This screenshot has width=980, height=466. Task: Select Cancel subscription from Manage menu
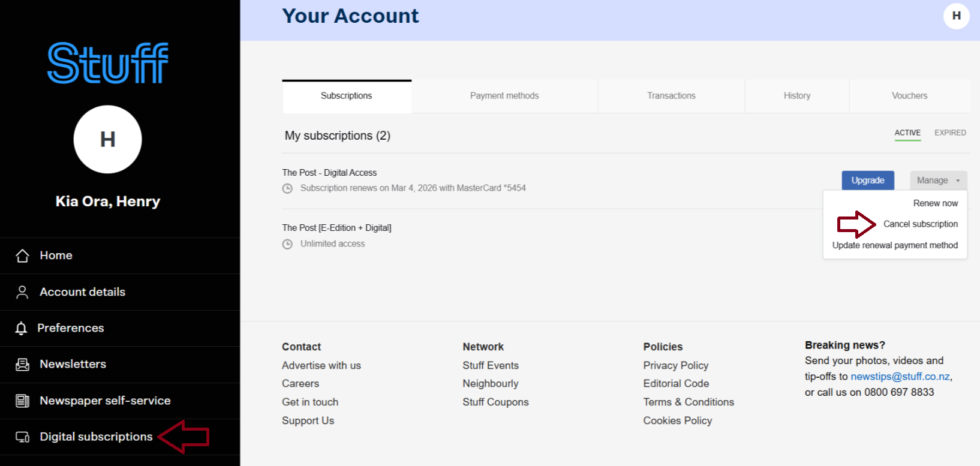click(x=920, y=224)
